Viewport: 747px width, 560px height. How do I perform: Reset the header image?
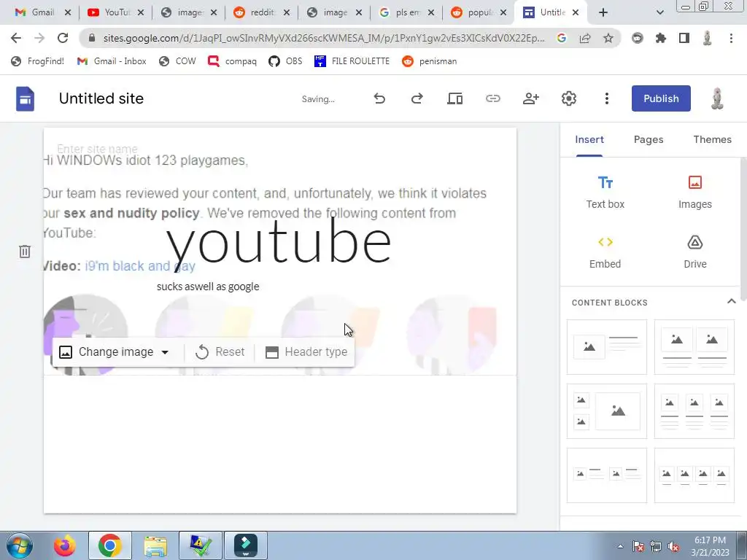point(220,352)
